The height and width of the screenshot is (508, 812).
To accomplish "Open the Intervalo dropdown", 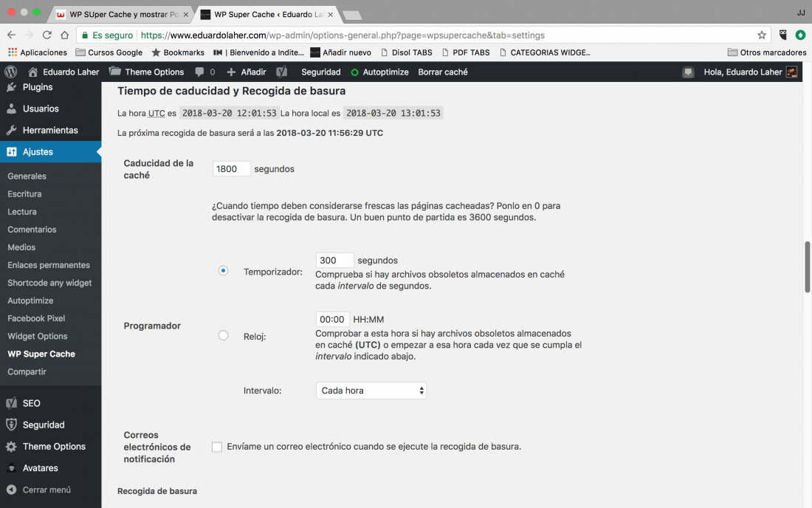I will click(371, 391).
